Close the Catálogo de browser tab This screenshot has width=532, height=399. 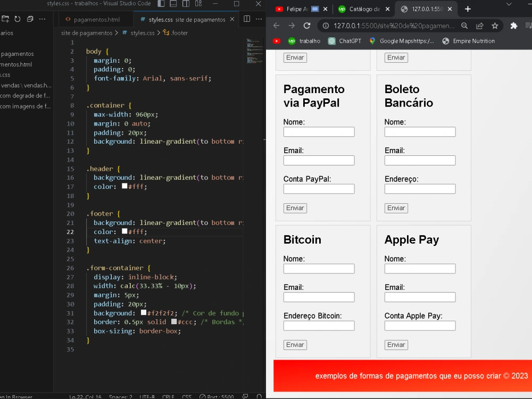pos(387,9)
